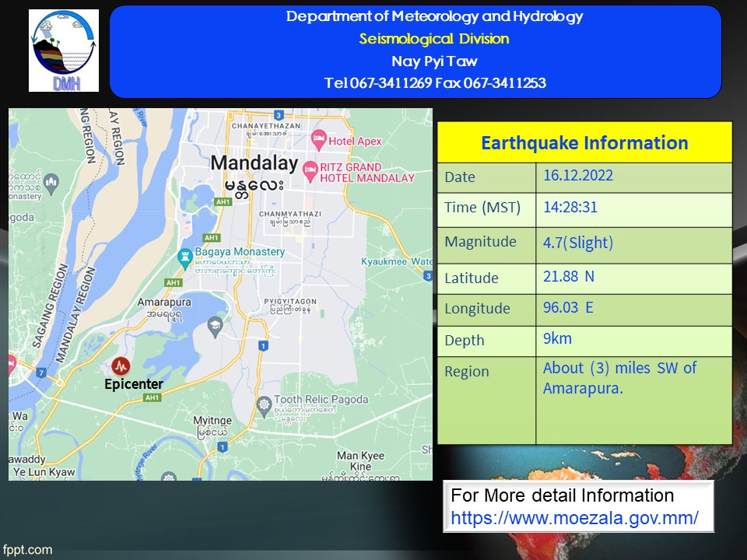This screenshot has height=560, width=747.
Task: Click the grey graduation cap university marker
Action: (x=215, y=327)
